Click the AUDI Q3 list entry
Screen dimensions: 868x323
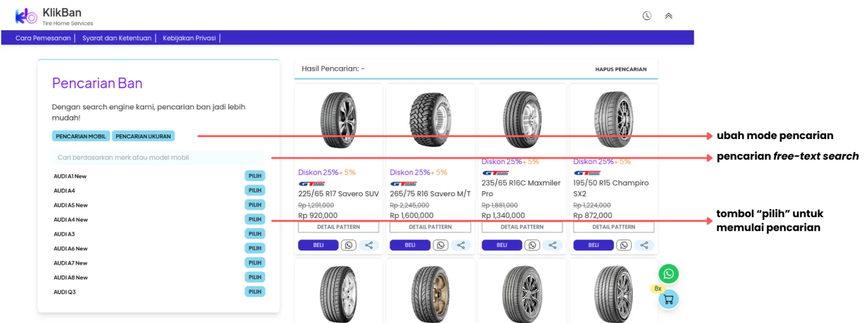[x=65, y=292]
